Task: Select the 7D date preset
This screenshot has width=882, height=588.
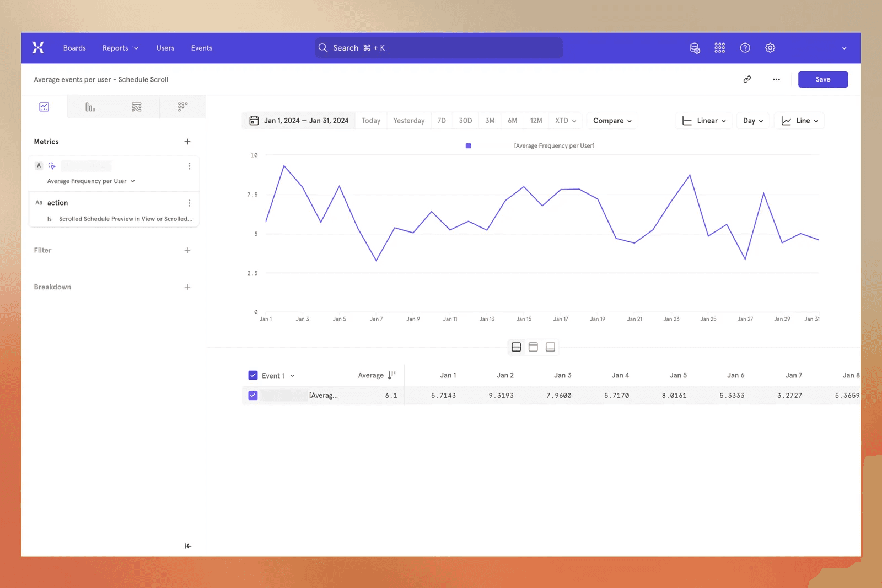Action: (442, 121)
